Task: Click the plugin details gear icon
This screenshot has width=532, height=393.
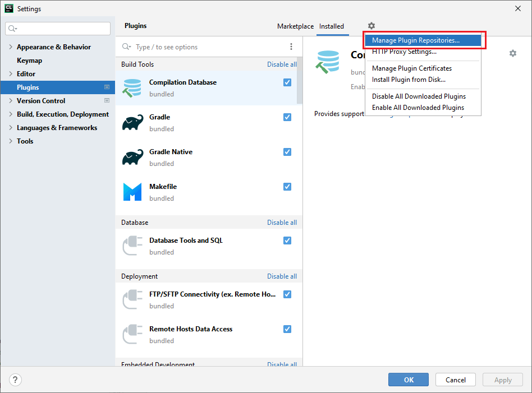Action: pos(512,53)
